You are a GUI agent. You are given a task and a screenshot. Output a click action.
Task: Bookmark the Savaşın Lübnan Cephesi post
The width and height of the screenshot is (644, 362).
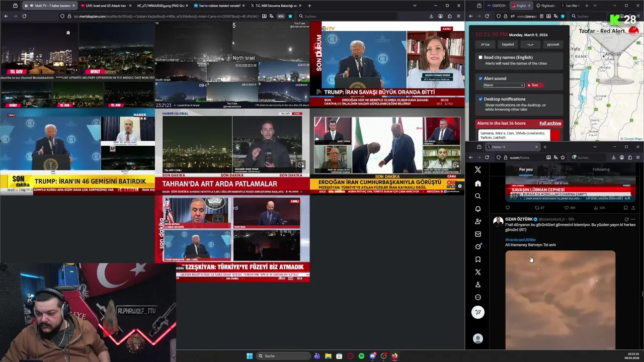point(625,208)
